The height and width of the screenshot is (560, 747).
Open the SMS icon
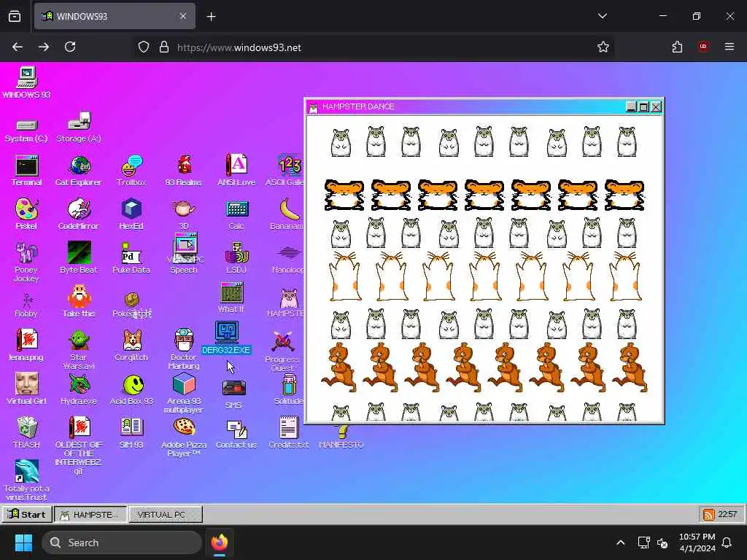coord(233,394)
